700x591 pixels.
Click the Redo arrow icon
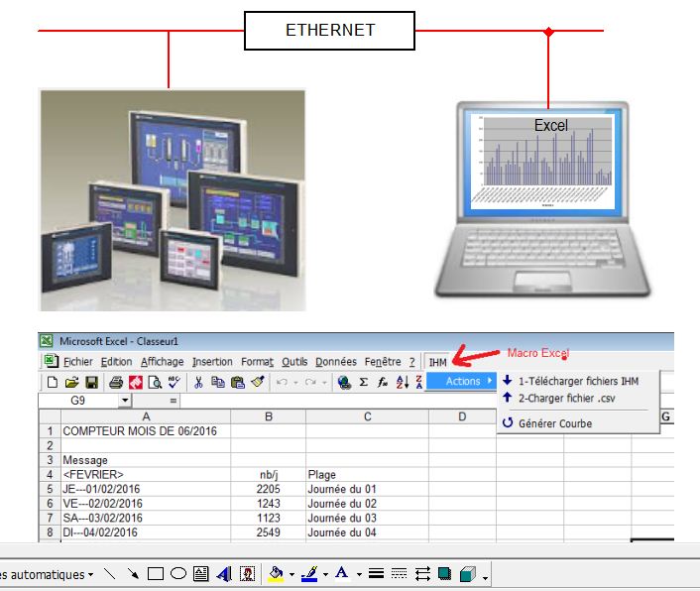(310, 382)
